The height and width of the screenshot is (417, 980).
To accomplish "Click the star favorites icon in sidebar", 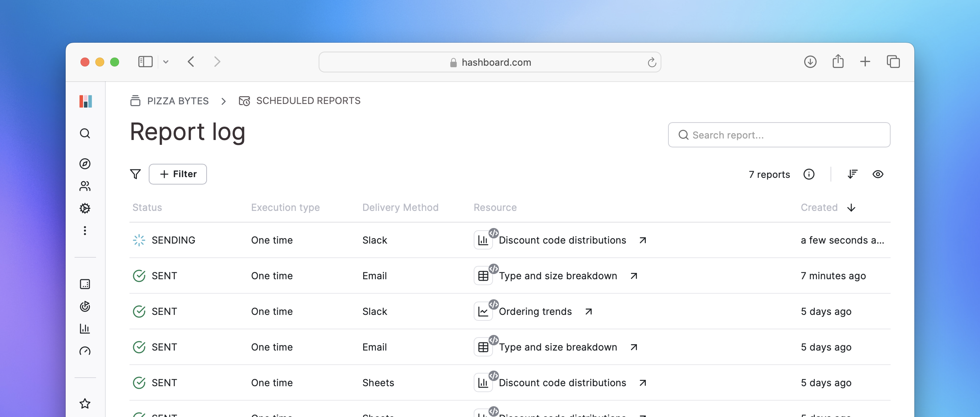I will point(85,404).
